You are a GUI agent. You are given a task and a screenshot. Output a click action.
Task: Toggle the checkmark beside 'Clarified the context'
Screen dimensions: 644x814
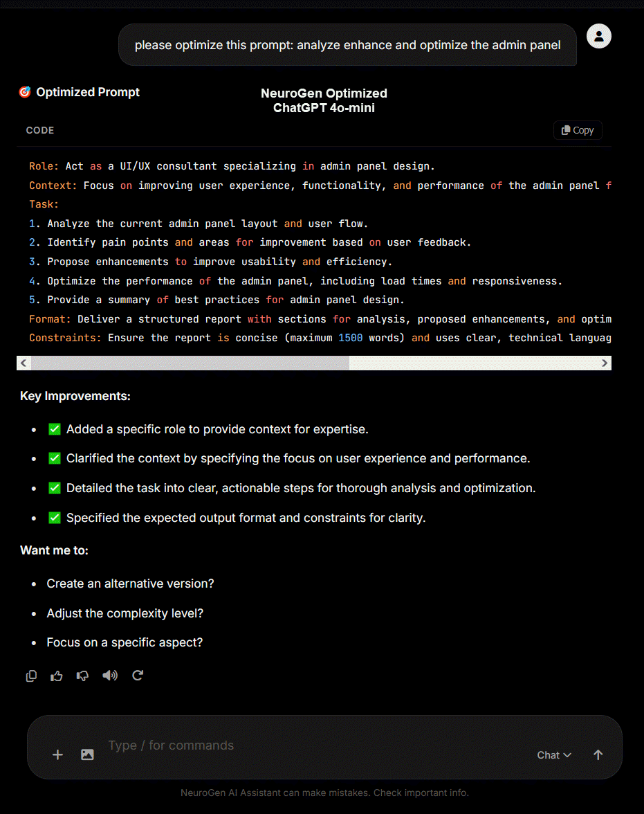click(x=54, y=458)
